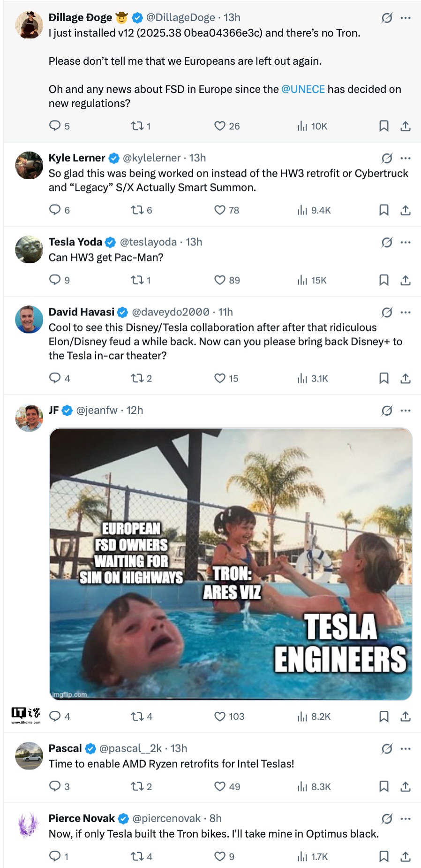Expand three-dot menu on JF's tweet
421x868 pixels.
click(406, 411)
